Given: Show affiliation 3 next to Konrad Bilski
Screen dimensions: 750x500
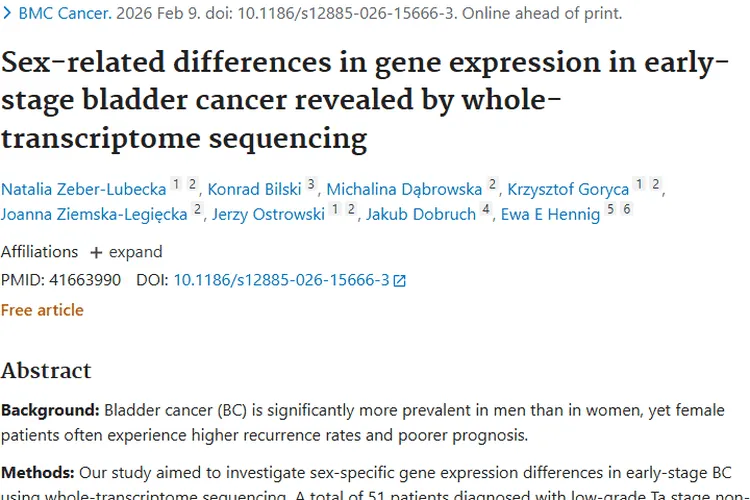Looking at the screenshot, I should click(311, 185).
